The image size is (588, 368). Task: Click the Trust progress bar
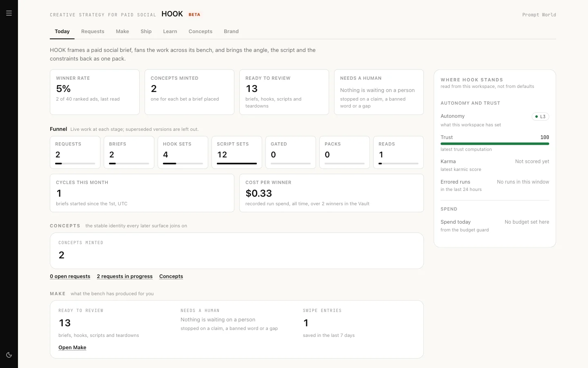(495, 144)
